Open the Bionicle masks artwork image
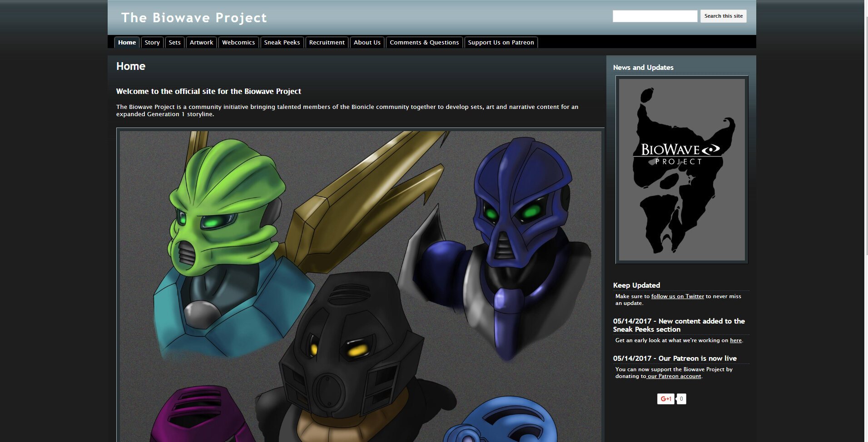This screenshot has height=442, width=868. [x=360, y=286]
